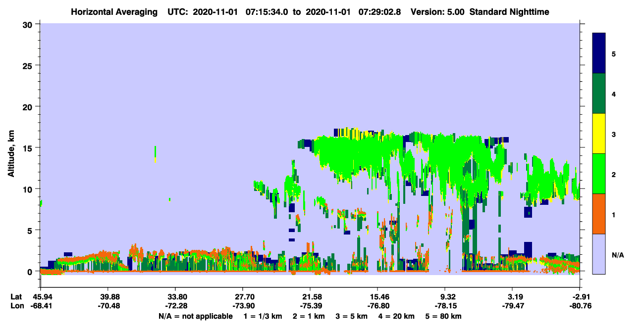Click the yellow level 3 colorbar segment
This screenshot has width=644, height=330.
599,134
